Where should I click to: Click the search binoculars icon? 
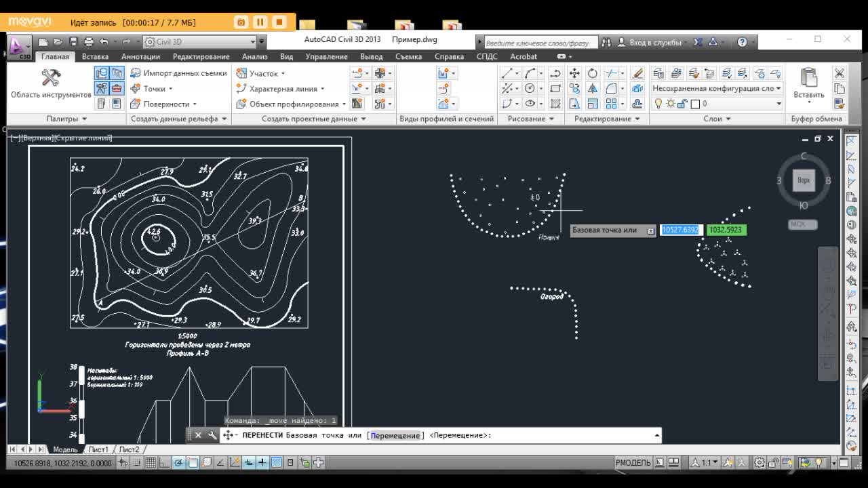pyautogui.click(x=607, y=42)
